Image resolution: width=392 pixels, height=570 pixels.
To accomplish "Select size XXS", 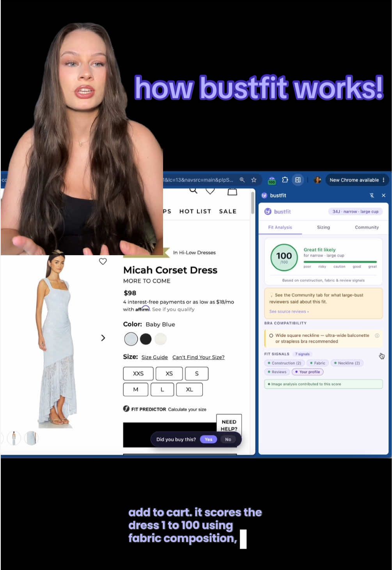I will (x=138, y=373).
